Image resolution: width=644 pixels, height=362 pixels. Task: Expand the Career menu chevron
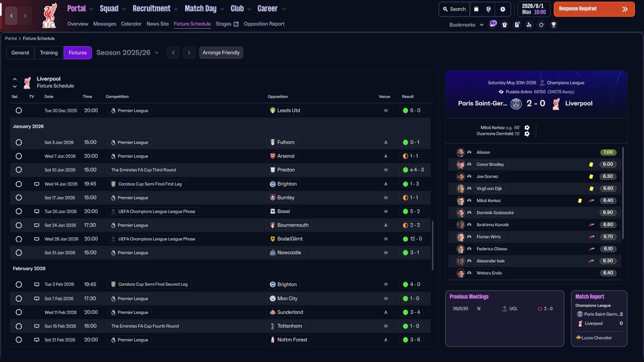click(283, 9)
